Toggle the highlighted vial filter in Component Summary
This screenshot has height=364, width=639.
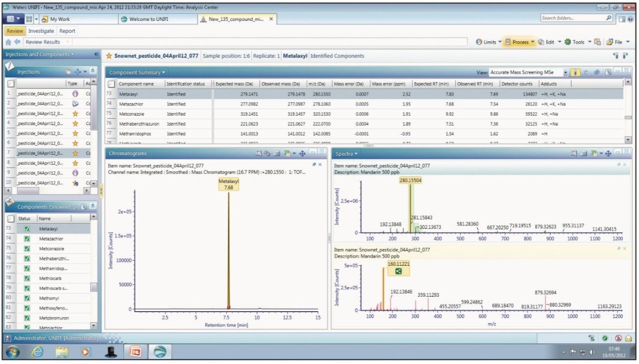pos(576,72)
